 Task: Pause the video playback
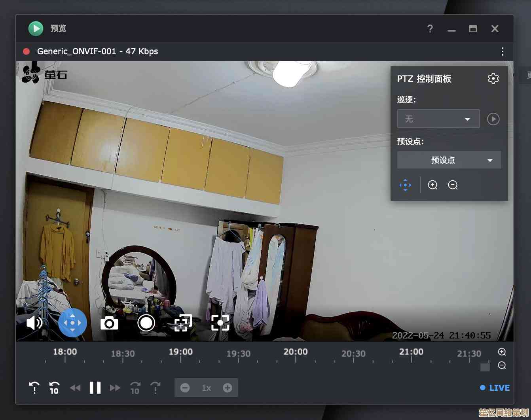click(x=95, y=388)
